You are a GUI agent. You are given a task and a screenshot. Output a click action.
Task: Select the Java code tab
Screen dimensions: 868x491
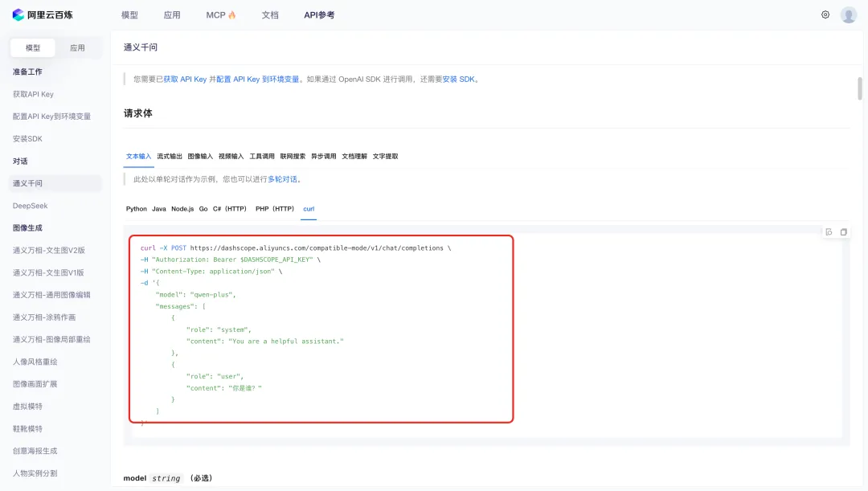[159, 209]
